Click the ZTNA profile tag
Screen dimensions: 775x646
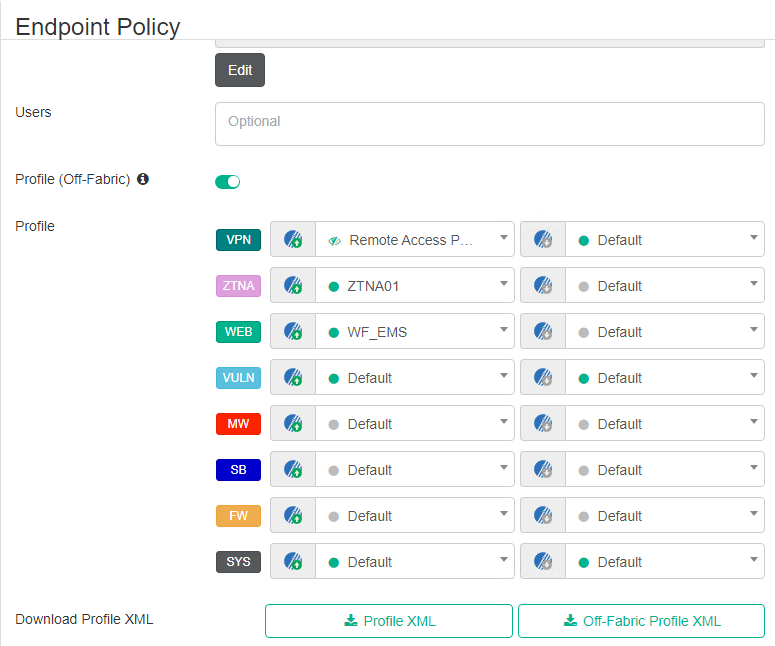pyautogui.click(x=238, y=286)
